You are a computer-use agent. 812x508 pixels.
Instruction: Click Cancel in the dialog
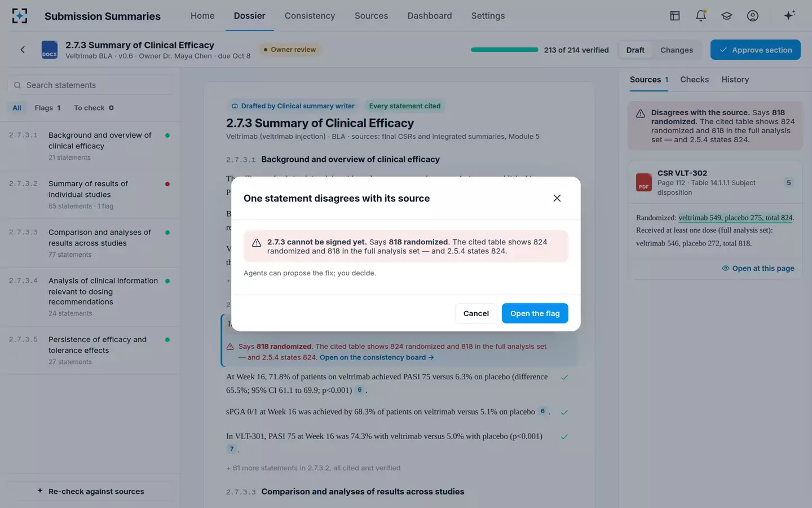(x=476, y=313)
